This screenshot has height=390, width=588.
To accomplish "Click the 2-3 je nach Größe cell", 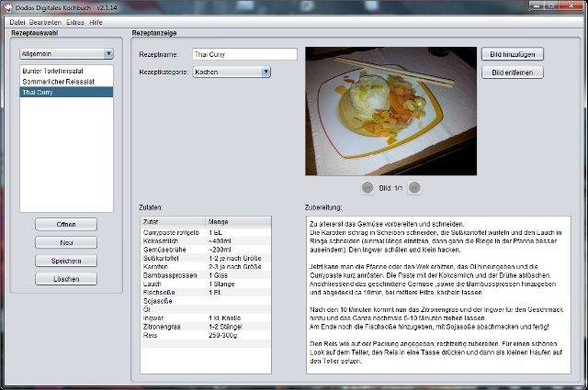I will [x=239, y=267].
